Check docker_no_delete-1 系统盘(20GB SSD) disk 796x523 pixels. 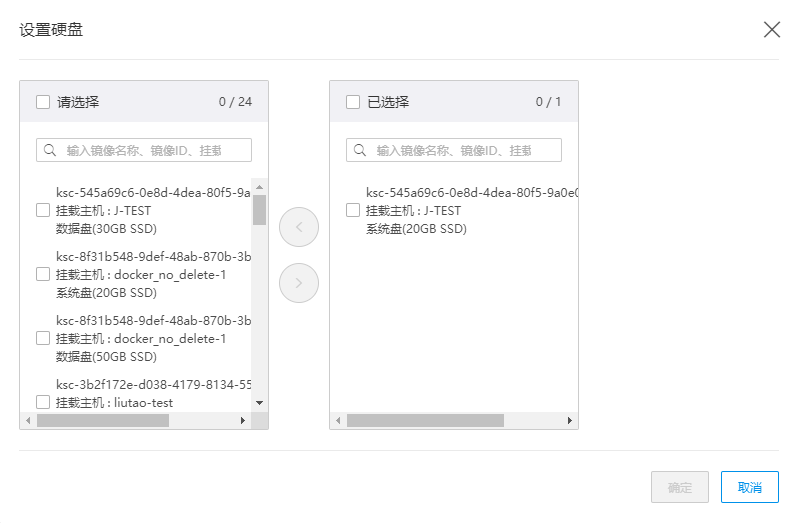pyautogui.click(x=43, y=274)
